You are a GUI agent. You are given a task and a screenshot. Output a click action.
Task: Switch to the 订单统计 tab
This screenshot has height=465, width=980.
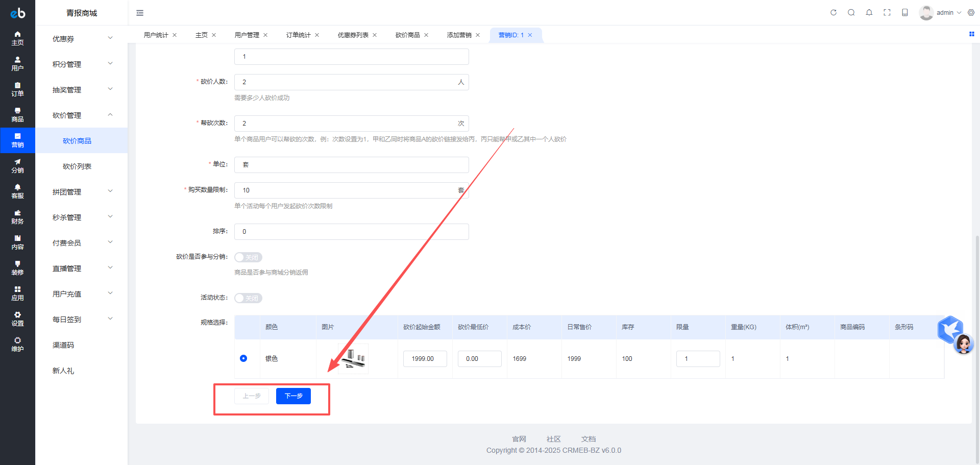coord(299,35)
